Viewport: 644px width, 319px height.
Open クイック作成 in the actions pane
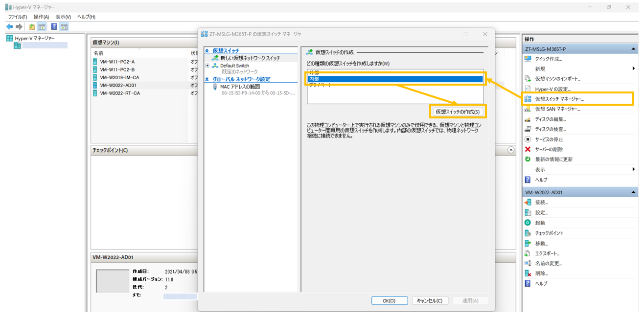(549, 59)
